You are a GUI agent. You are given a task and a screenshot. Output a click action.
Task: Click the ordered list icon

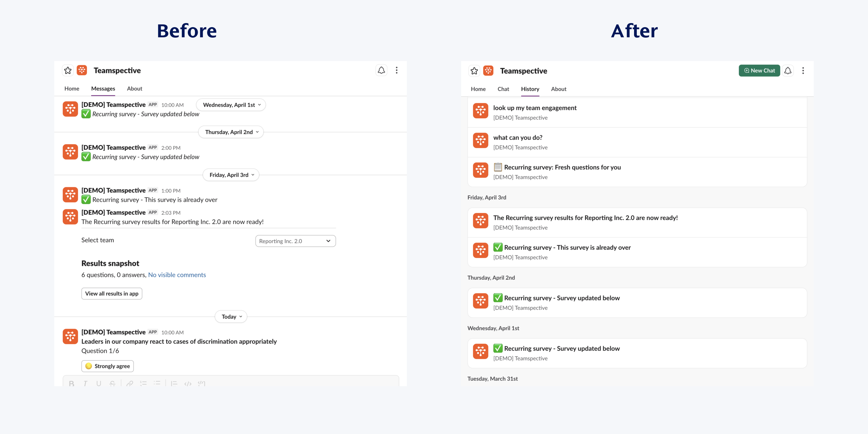(x=143, y=383)
